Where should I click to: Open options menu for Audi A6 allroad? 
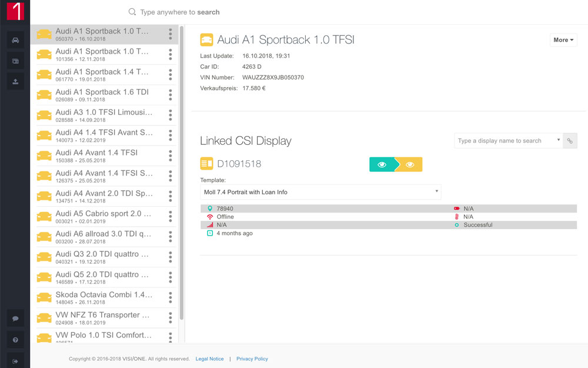coord(171,237)
